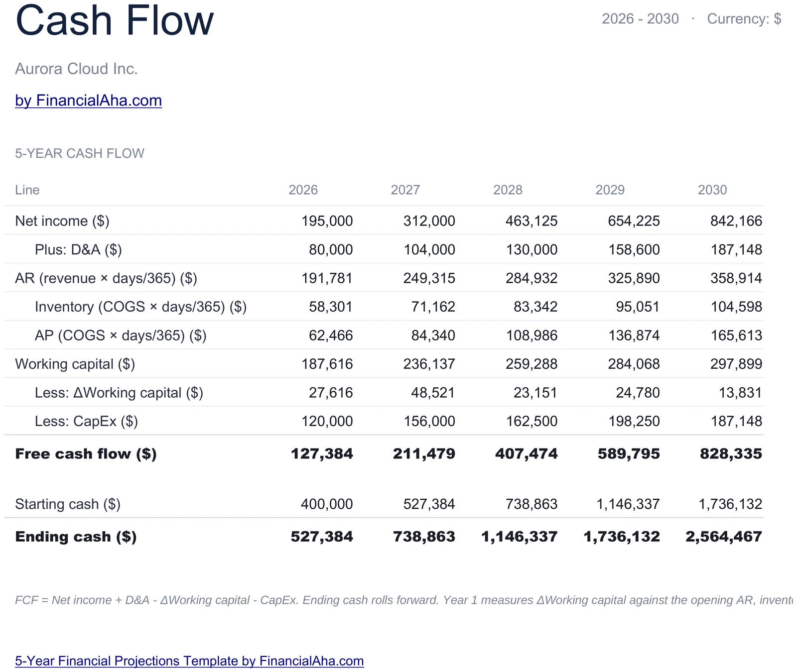Click ending cash value 738,863
Screen dimensions: 797x672
click(x=424, y=536)
